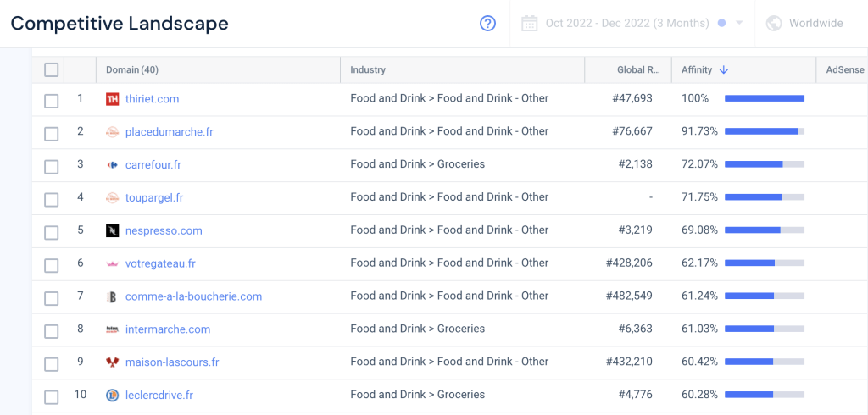Click the leclercdrive.fr favicon icon
Image resolution: width=868 pixels, height=415 pixels.
pos(112,396)
